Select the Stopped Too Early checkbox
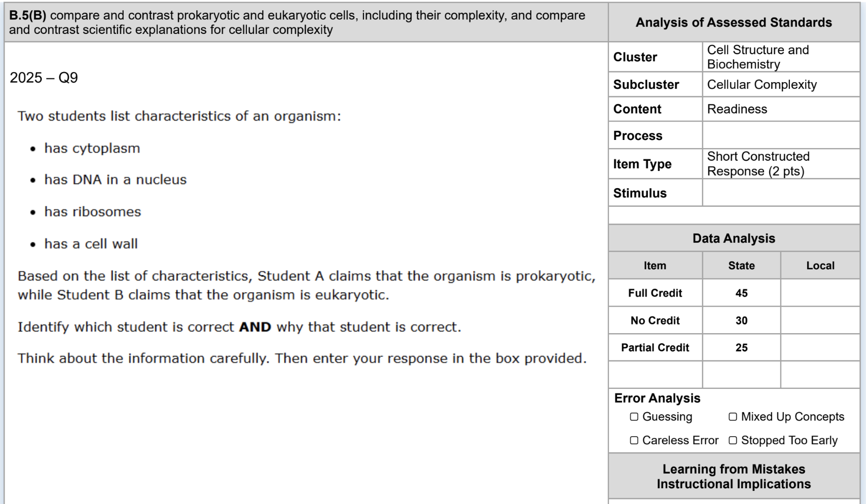 pos(733,440)
